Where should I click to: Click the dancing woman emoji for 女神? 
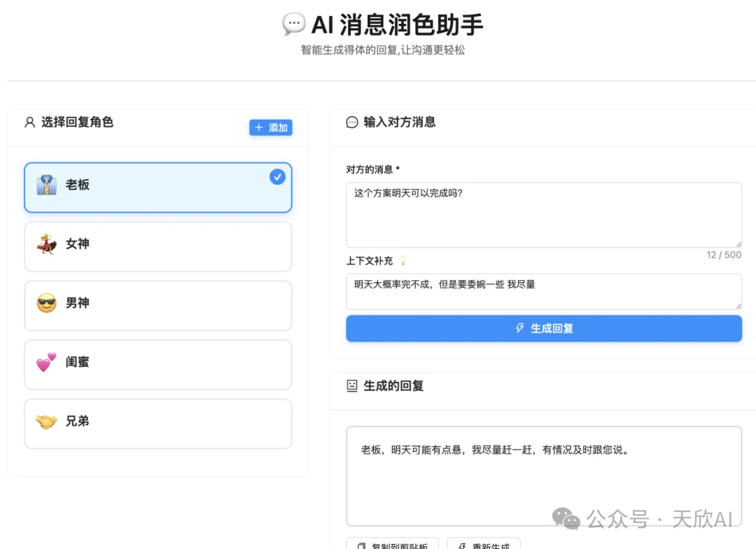pyautogui.click(x=46, y=244)
